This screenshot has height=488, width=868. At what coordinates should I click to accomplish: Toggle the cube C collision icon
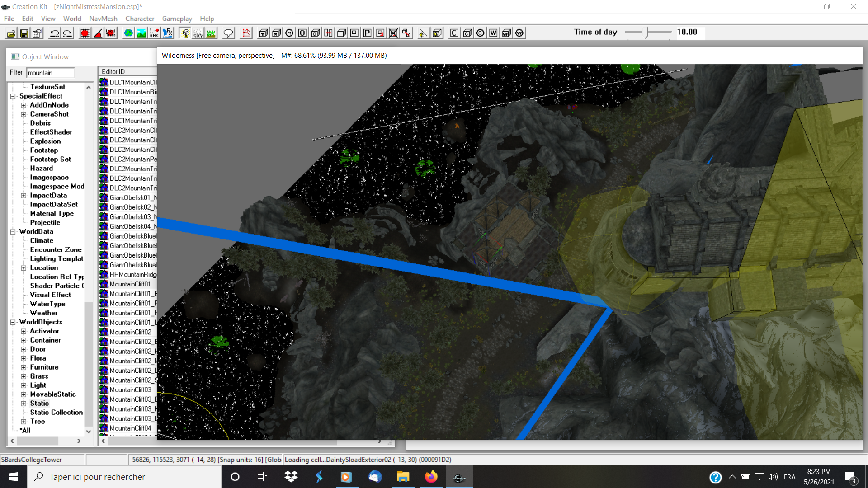click(x=467, y=33)
